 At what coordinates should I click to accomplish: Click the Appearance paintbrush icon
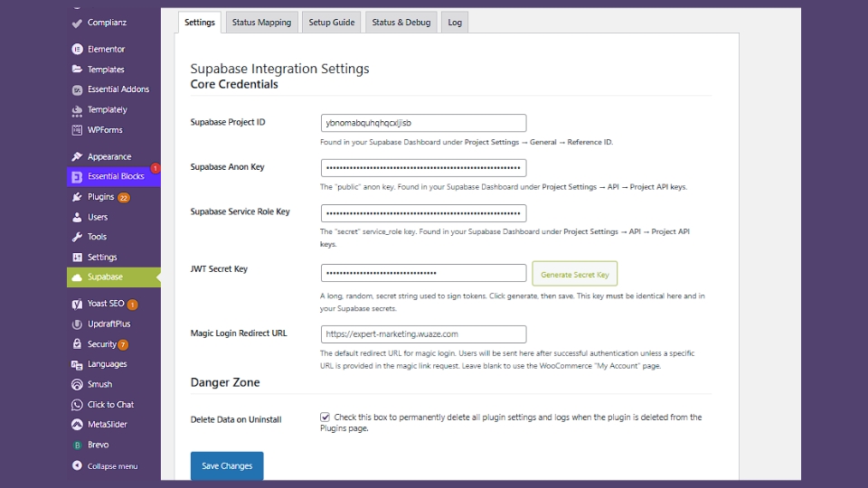tap(77, 156)
